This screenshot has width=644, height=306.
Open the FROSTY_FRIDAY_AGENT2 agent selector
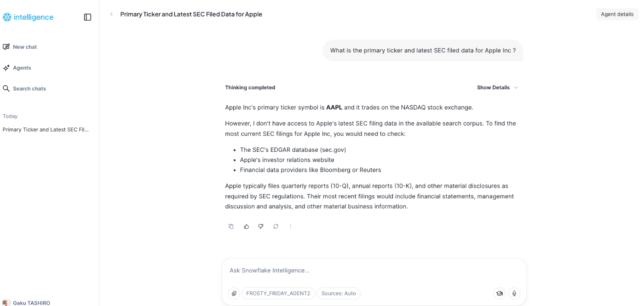tap(278, 293)
